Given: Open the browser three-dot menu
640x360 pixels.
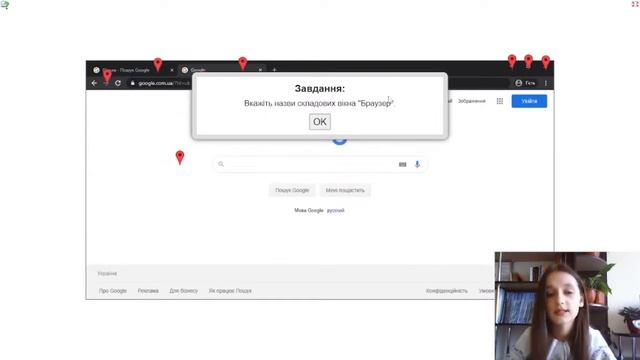Looking at the screenshot, I should pyautogui.click(x=546, y=83).
